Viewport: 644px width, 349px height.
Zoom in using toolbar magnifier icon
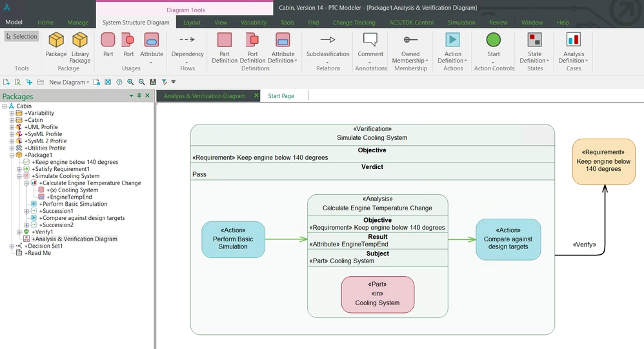tap(130, 82)
